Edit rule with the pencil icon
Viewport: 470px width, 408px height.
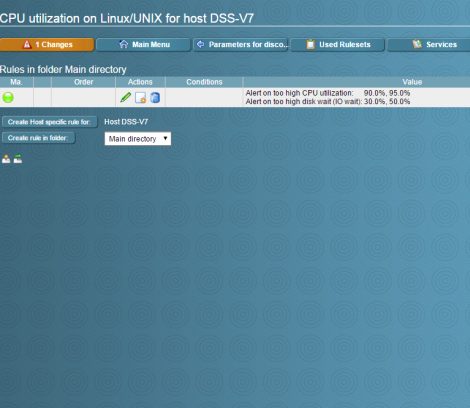[x=126, y=97]
